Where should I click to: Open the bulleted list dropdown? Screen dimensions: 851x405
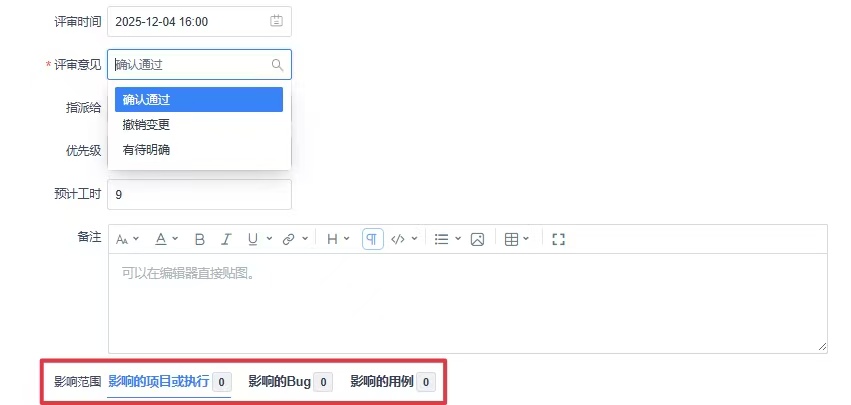(448, 239)
